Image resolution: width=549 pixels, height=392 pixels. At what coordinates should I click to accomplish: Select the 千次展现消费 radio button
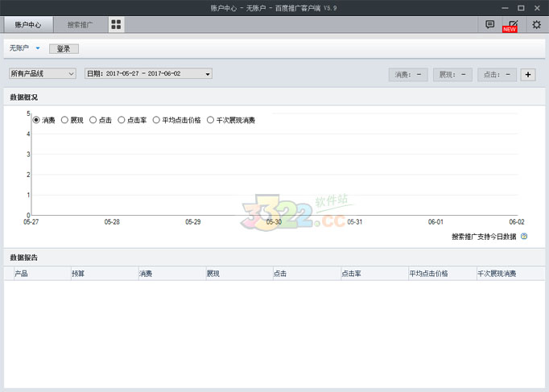(x=211, y=120)
